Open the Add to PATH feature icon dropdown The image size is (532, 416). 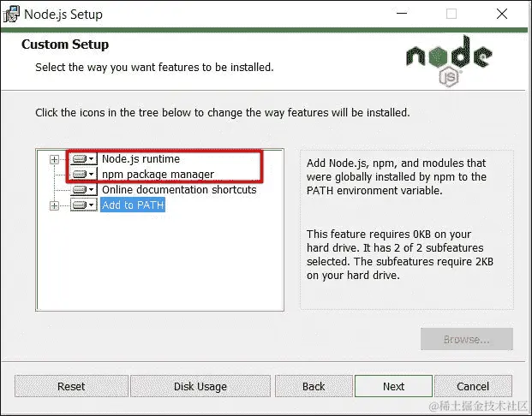tap(83, 205)
